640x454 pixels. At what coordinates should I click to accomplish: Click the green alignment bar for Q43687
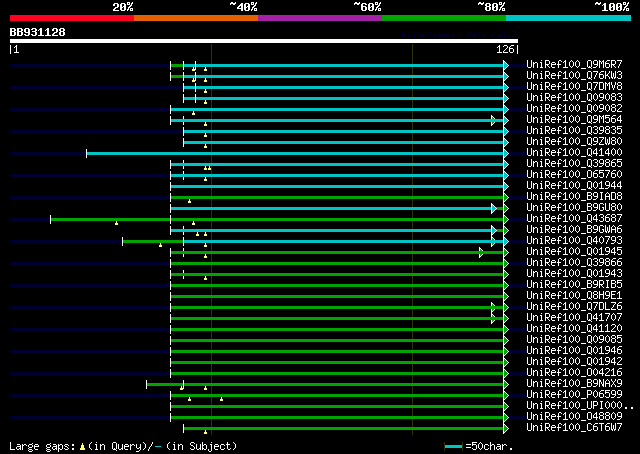(277, 220)
